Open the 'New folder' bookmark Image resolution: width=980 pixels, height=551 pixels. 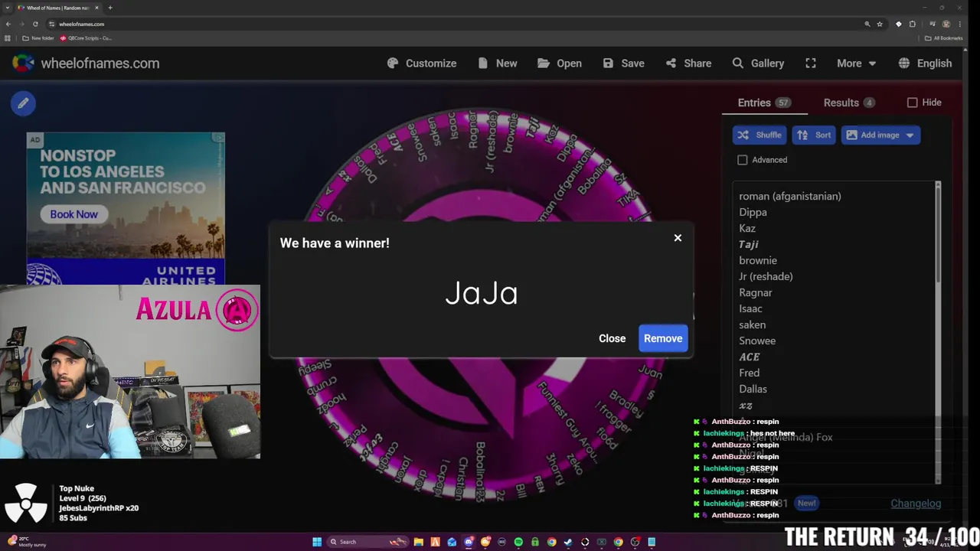coord(38,37)
